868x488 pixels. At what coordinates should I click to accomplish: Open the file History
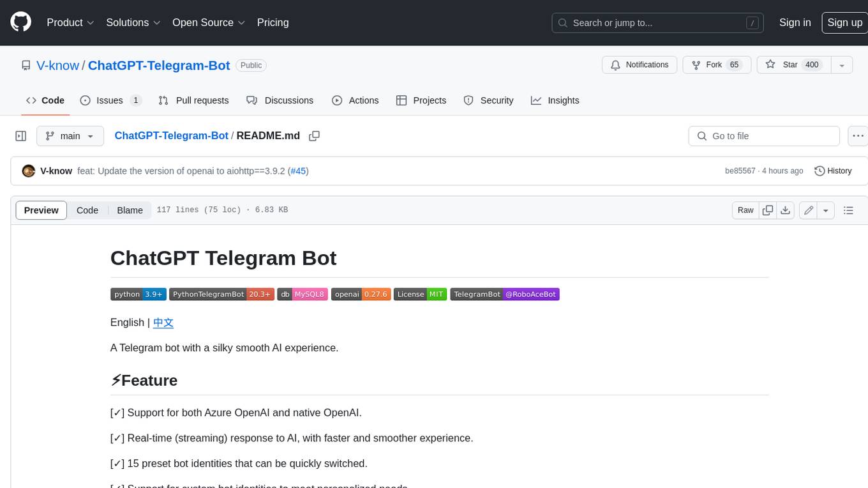pyautogui.click(x=834, y=171)
